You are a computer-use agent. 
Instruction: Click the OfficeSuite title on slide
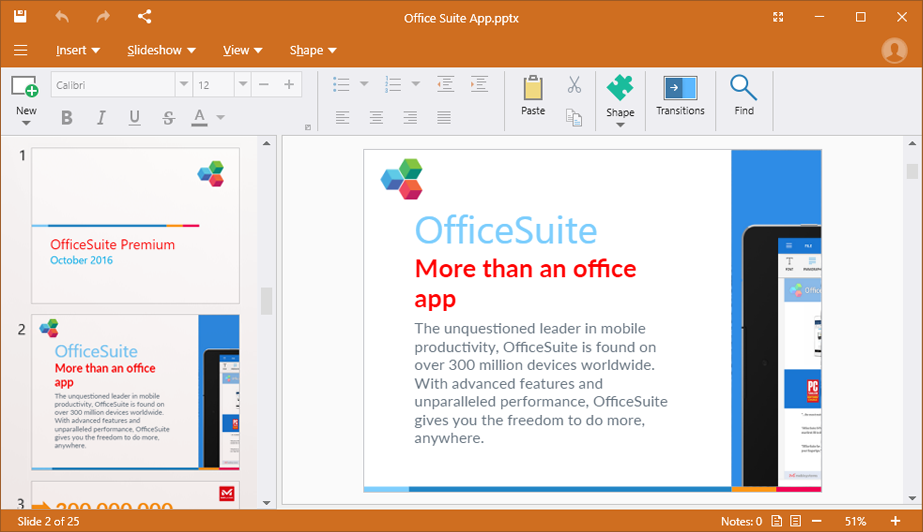click(x=506, y=230)
